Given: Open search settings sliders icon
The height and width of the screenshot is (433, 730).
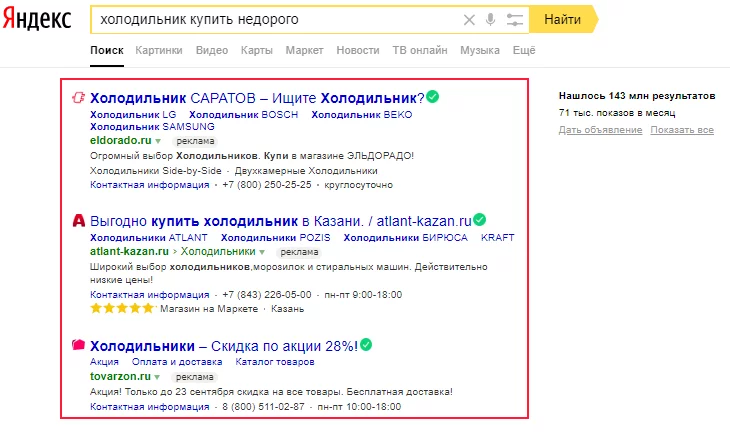Looking at the screenshot, I should tap(514, 20).
